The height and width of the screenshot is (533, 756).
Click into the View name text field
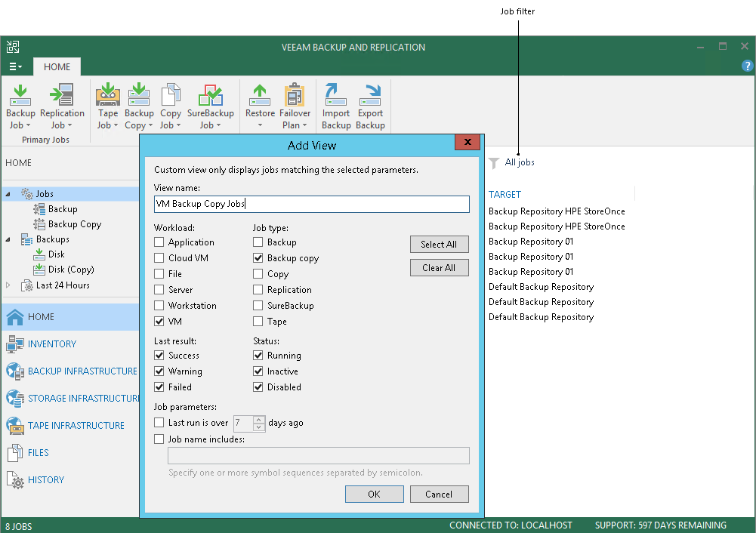(311, 204)
